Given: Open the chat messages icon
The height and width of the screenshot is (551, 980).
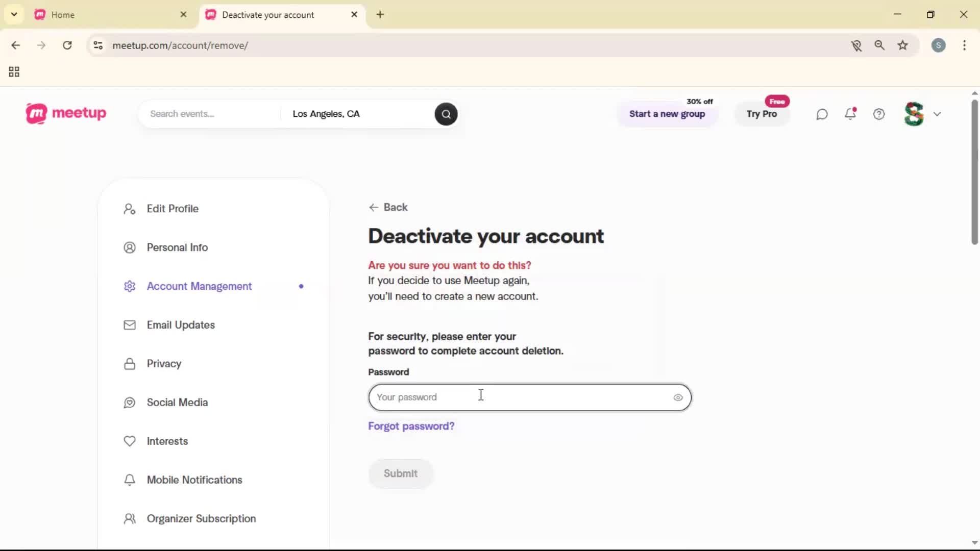Looking at the screenshot, I should [821, 114].
